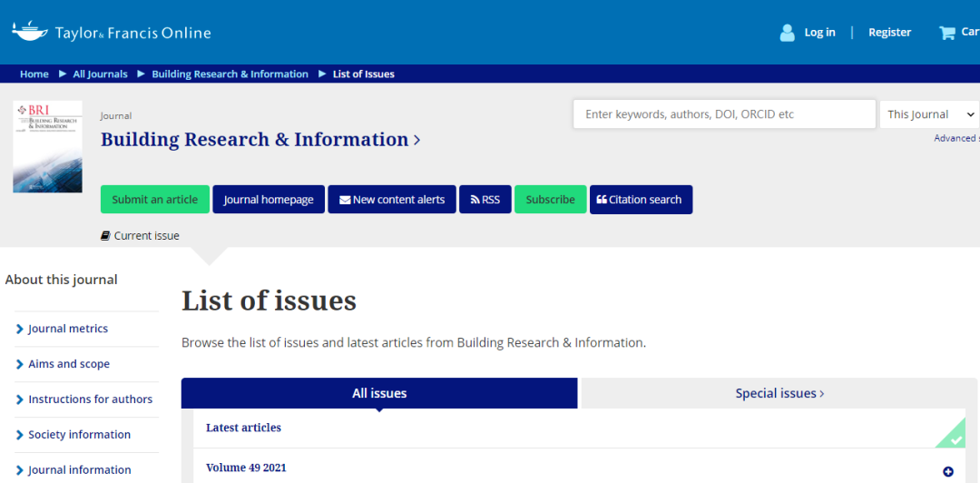Click the BRI journal cover thumbnail
Screen dimensions: 980x483
(x=47, y=146)
